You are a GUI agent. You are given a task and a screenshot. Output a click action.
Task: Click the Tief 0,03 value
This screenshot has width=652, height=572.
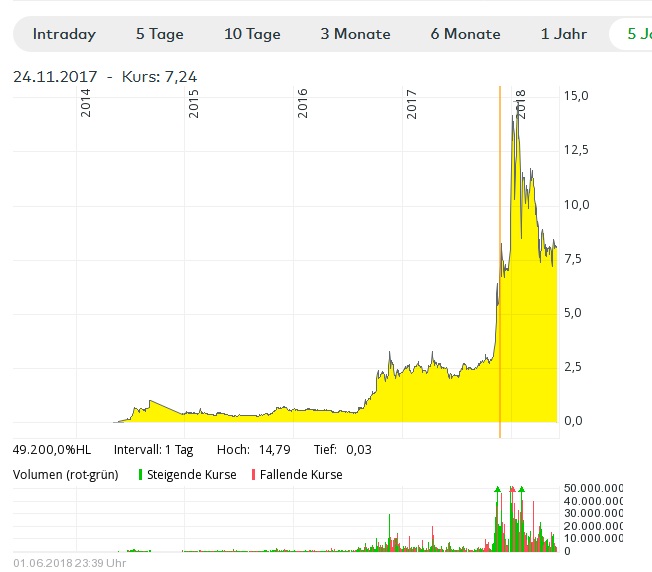[357, 450]
